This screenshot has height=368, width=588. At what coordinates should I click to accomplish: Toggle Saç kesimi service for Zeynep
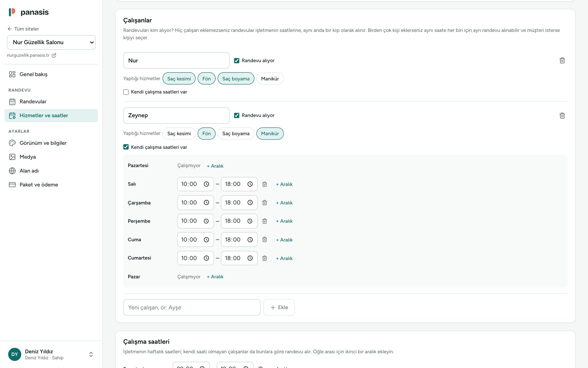click(179, 134)
